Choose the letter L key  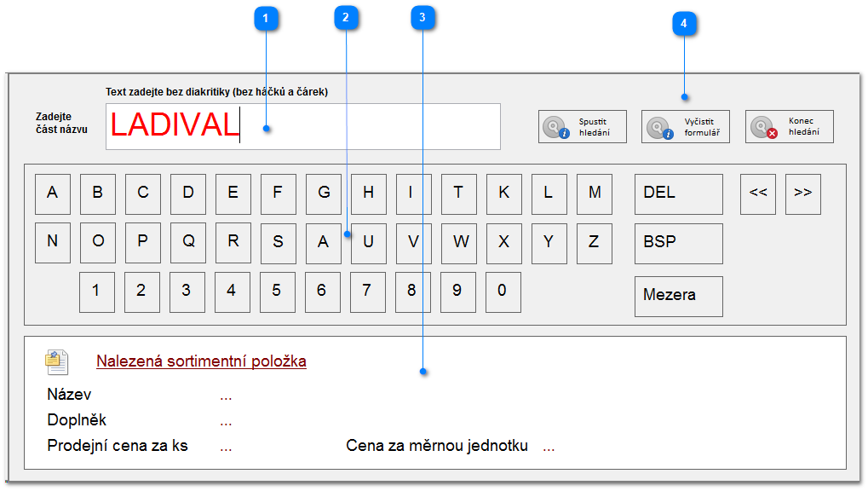pos(549,194)
